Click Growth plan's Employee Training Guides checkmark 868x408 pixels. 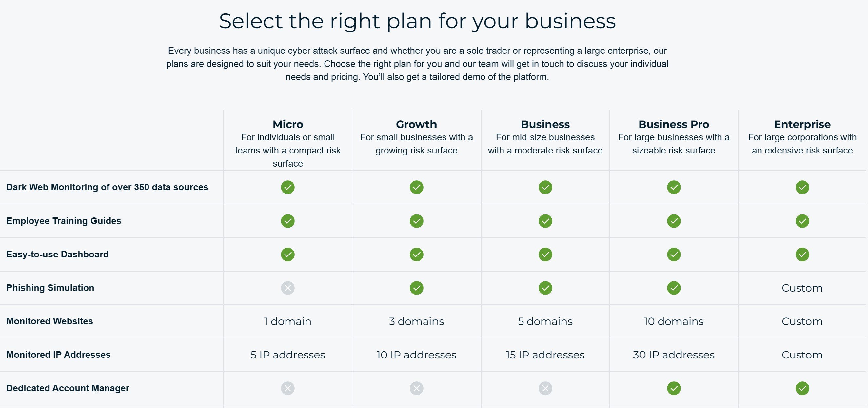point(416,221)
